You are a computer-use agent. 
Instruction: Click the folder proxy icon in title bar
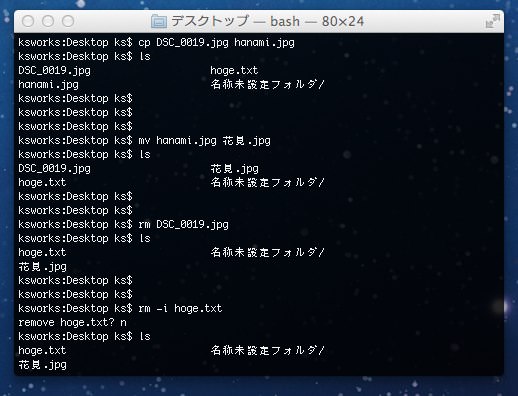[159, 21]
